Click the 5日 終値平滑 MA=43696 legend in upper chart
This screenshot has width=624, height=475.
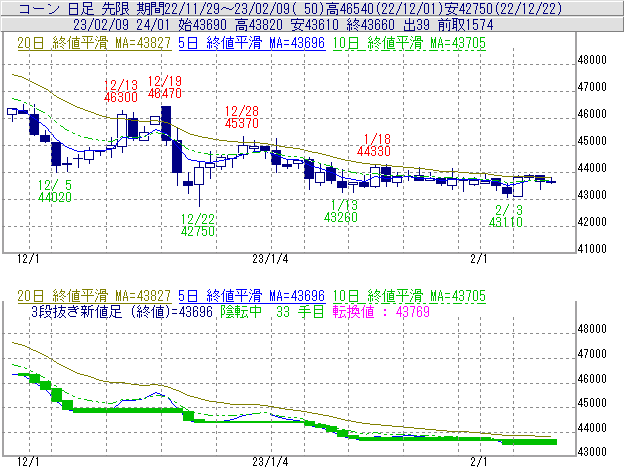coord(252,43)
